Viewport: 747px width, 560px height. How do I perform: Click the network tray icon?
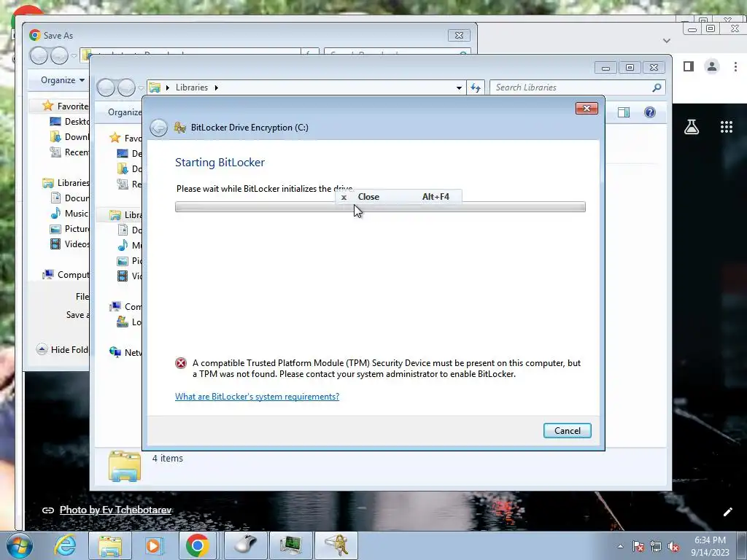656,546
